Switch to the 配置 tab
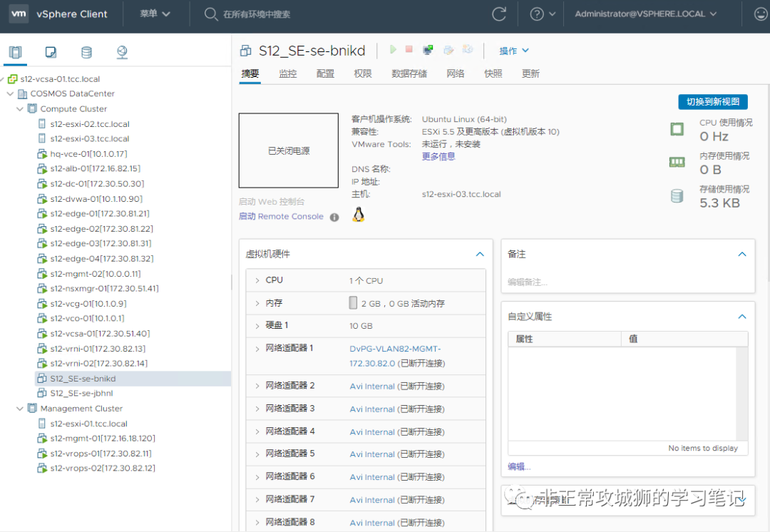Image resolution: width=770 pixels, height=532 pixels. click(x=325, y=73)
